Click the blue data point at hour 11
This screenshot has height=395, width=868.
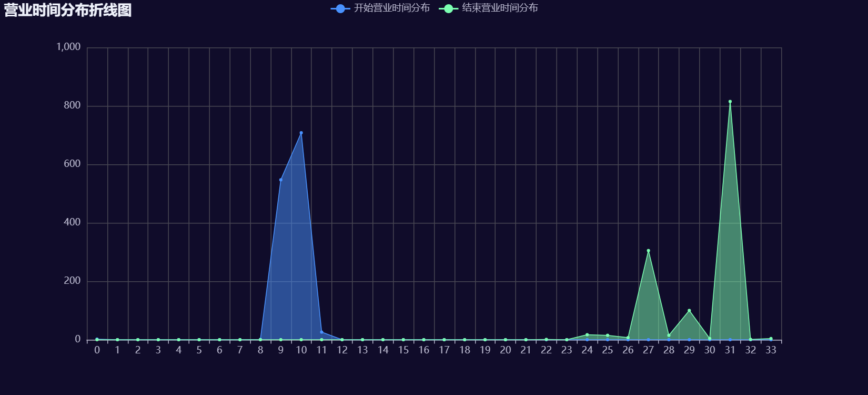coord(321,332)
